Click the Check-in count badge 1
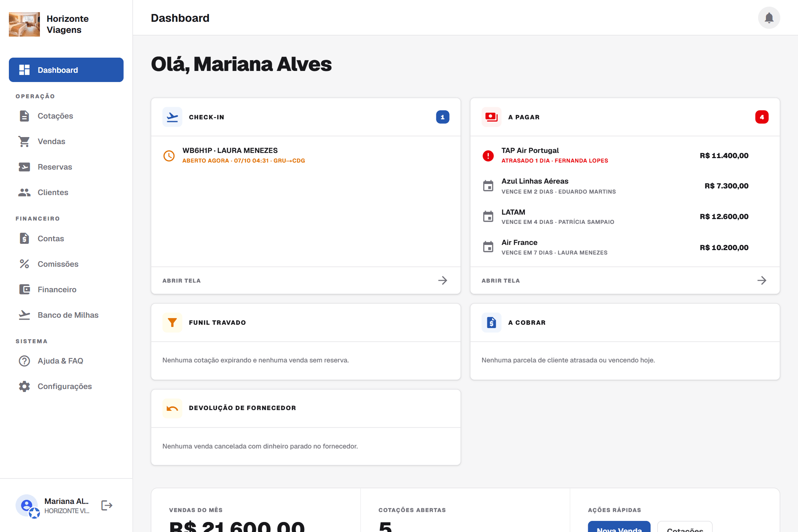 pos(443,117)
